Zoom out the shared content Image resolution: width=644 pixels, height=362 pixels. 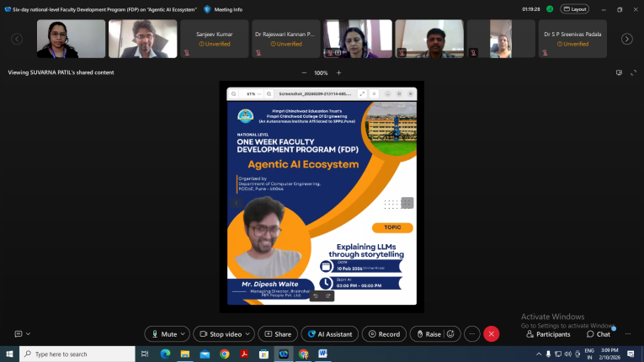303,72
